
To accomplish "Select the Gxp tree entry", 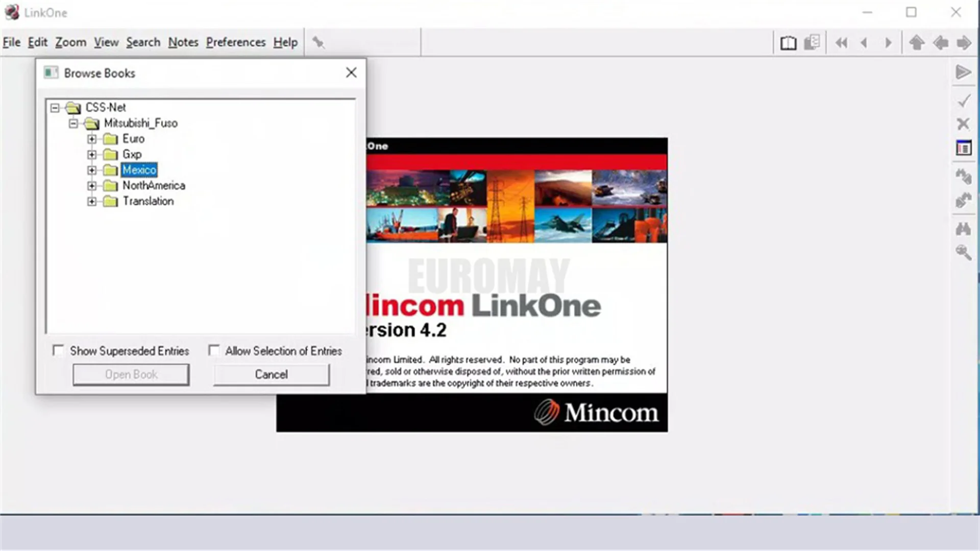I will click(132, 154).
